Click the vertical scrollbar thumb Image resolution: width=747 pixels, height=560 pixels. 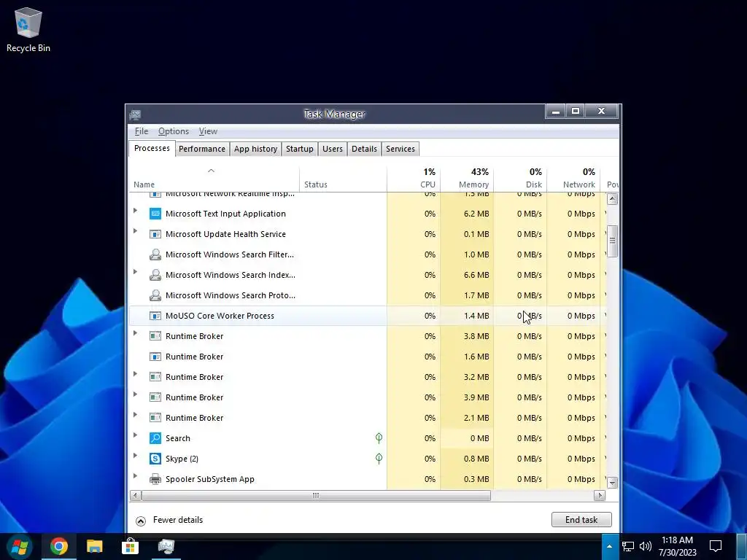pos(613,241)
